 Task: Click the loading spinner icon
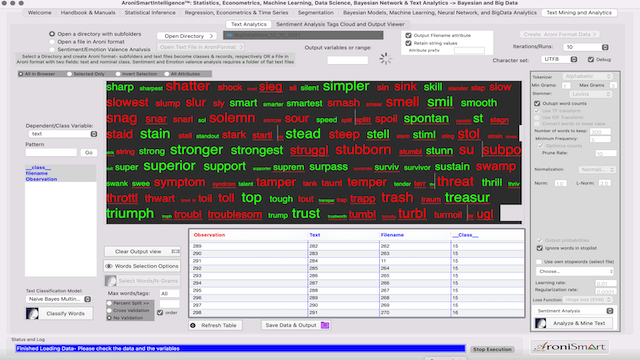pos(385,59)
